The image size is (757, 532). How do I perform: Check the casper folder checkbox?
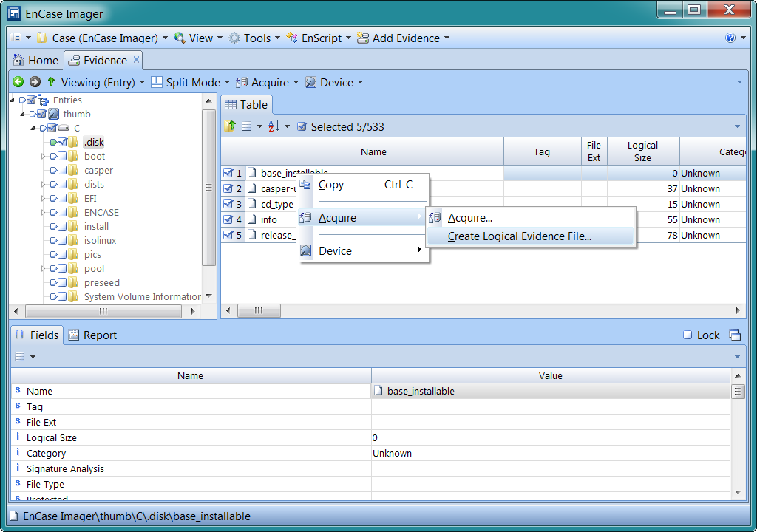tap(62, 170)
